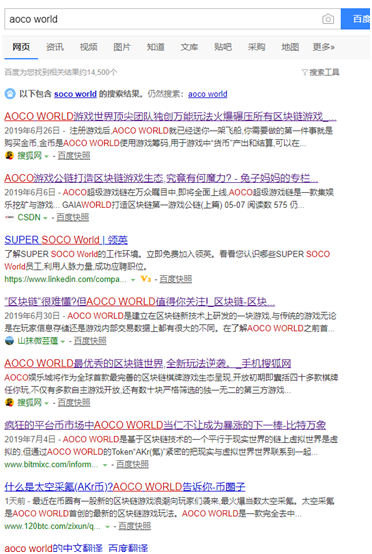Expand dropdown arrow beside www.bitmixc.com URL
The width and height of the screenshot is (372, 554).
(105, 465)
